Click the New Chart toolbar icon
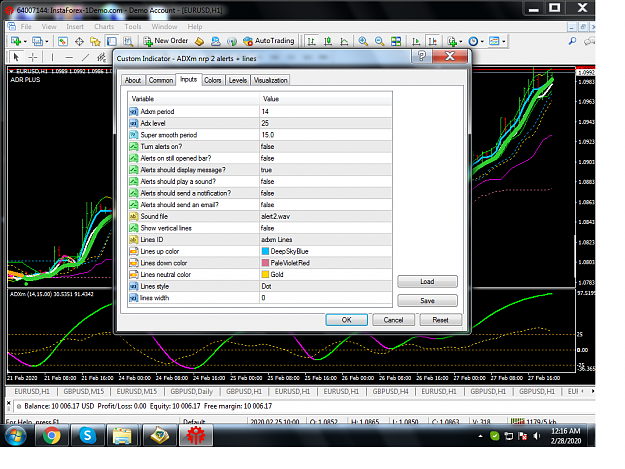 coord(16,41)
